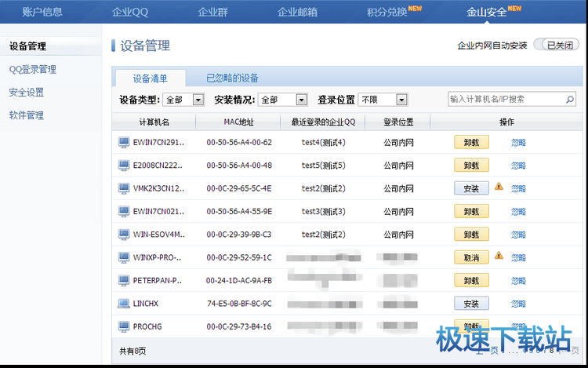The height and width of the screenshot is (368, 588).
Task: Click test5(测试5) QQ cell
Action: tap(324, 166)
